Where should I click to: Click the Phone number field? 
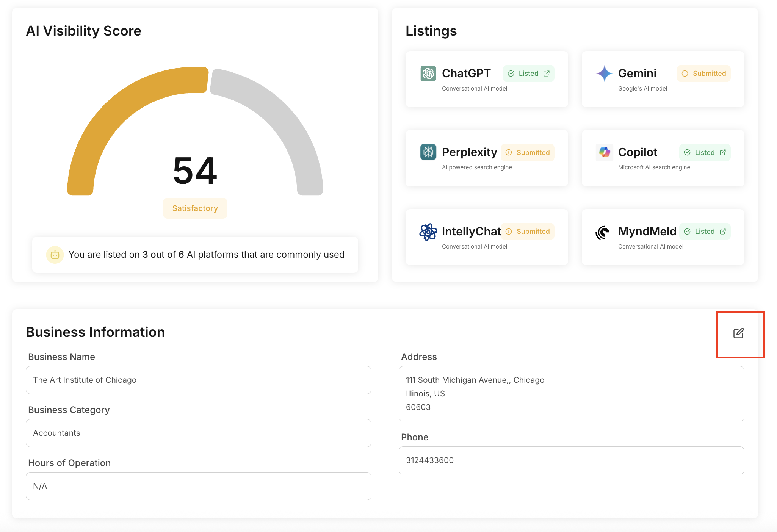pos(571,460)
